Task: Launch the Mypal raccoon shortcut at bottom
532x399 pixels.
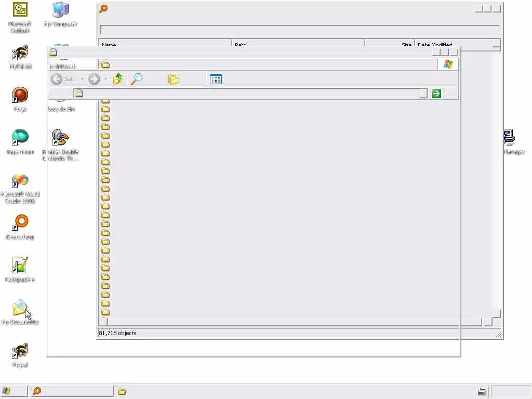Action: [x=20, y=355]
